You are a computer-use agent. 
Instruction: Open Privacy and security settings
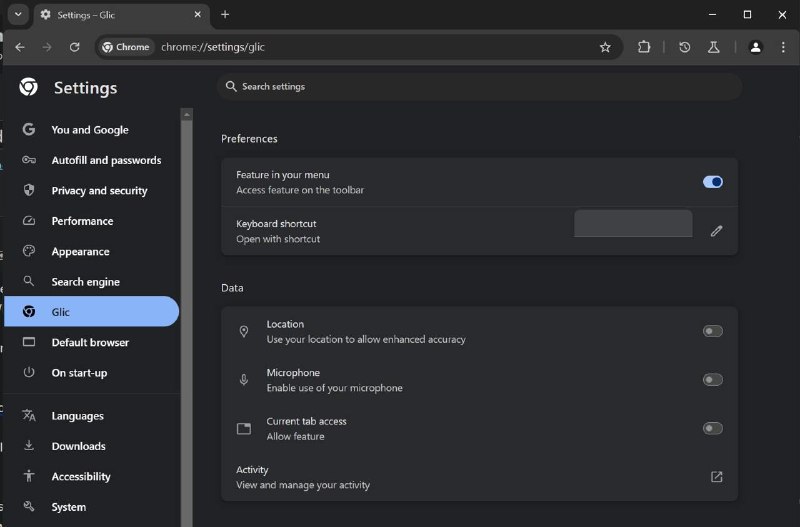tap(92, 190)
